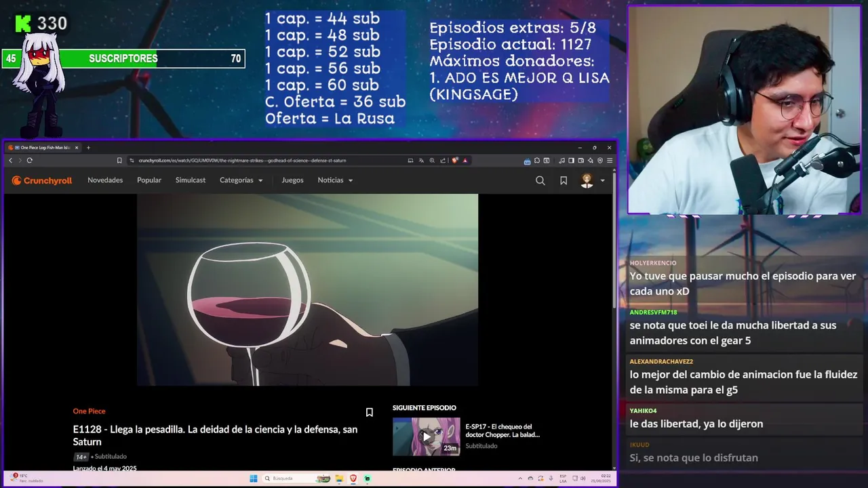The image size is (868, 488).
Task: Bookmark this page in the address bar
Action: pos(119,161)
